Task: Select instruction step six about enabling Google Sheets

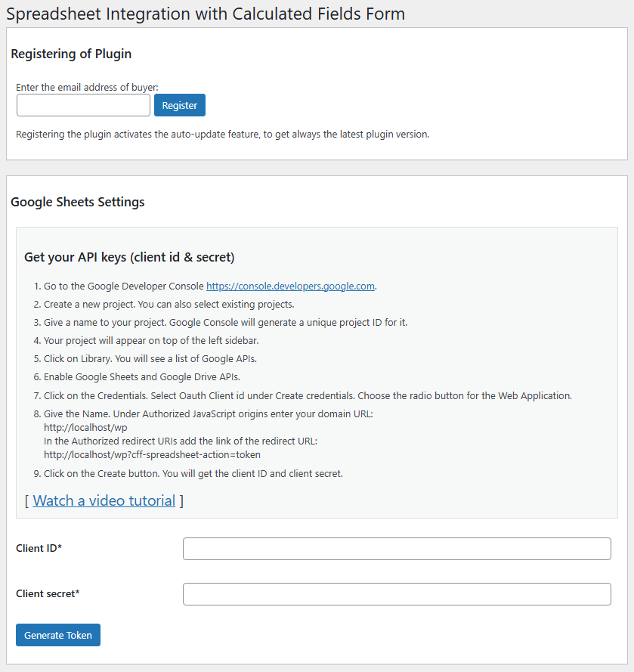Action: tap(140, 376)
